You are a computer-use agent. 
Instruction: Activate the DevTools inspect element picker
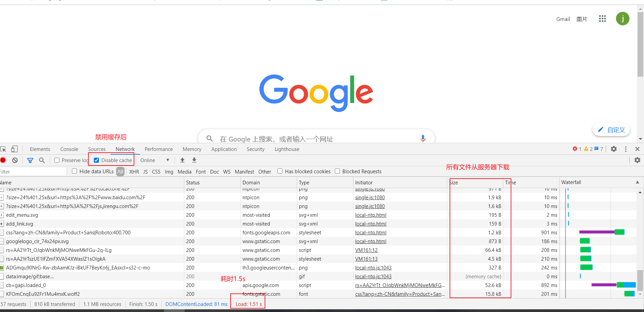[3, 149]
